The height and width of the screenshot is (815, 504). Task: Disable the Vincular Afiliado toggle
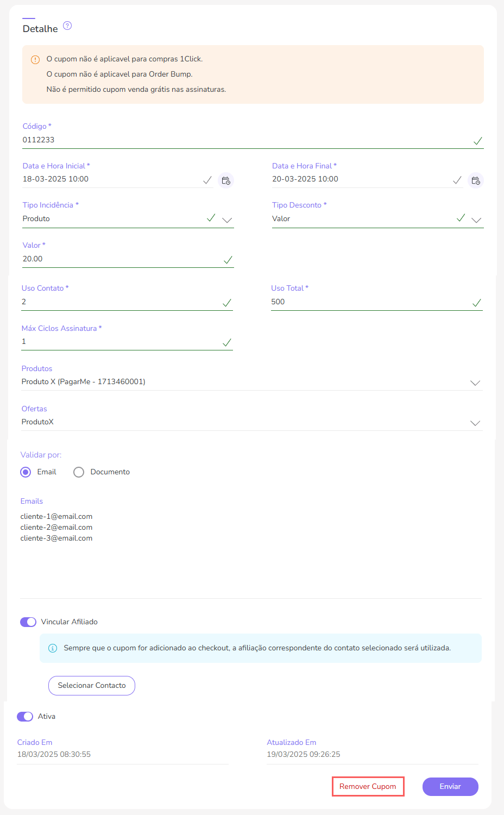[28, 622]
